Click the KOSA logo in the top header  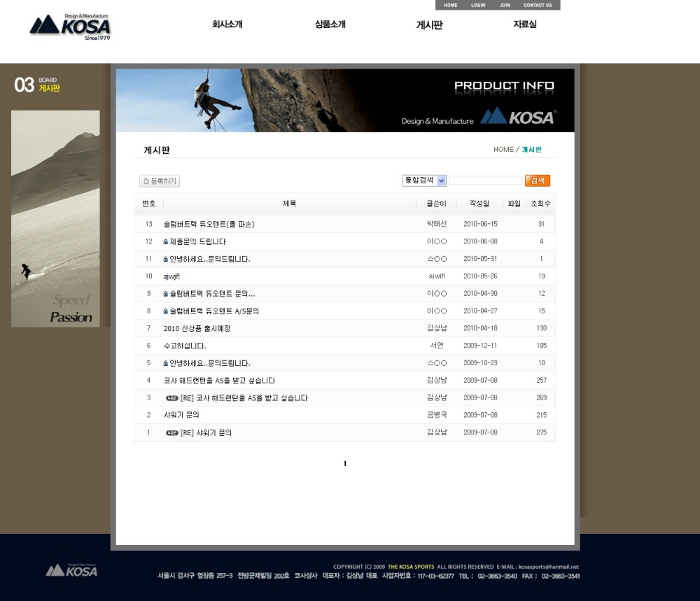pyautogui.click(x=70, y=27)
